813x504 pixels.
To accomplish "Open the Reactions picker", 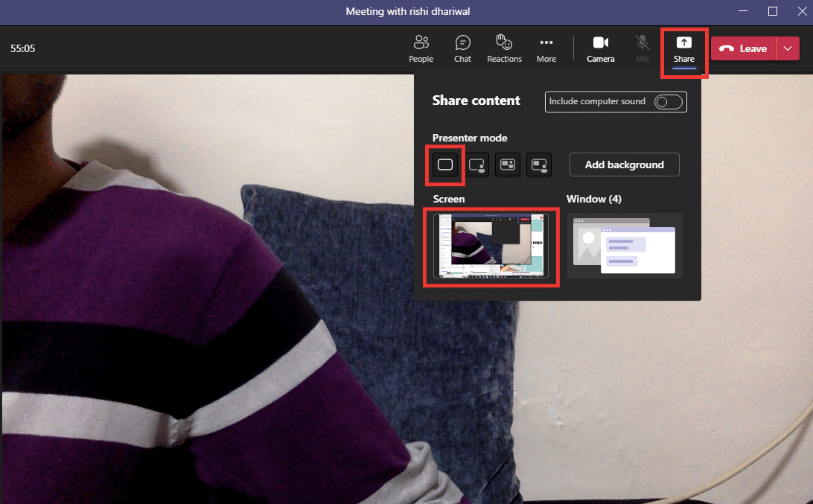I will [504, 48].
